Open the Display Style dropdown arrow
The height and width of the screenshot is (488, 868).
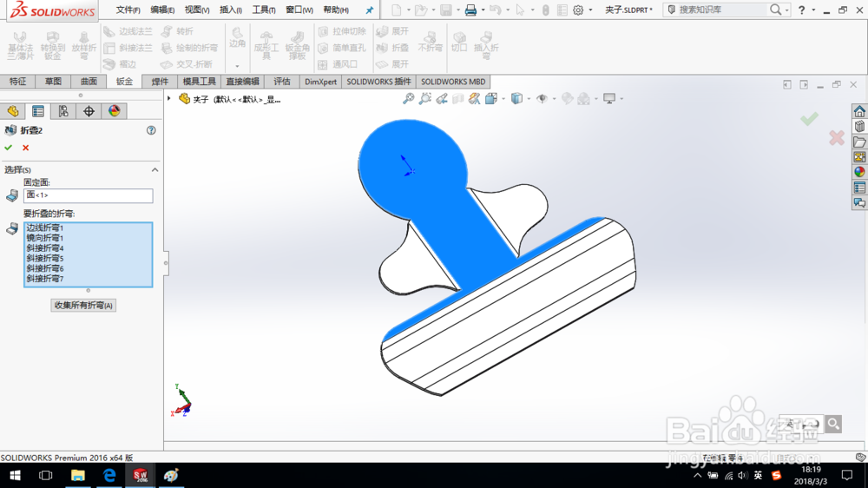click(x=529, y=99)
